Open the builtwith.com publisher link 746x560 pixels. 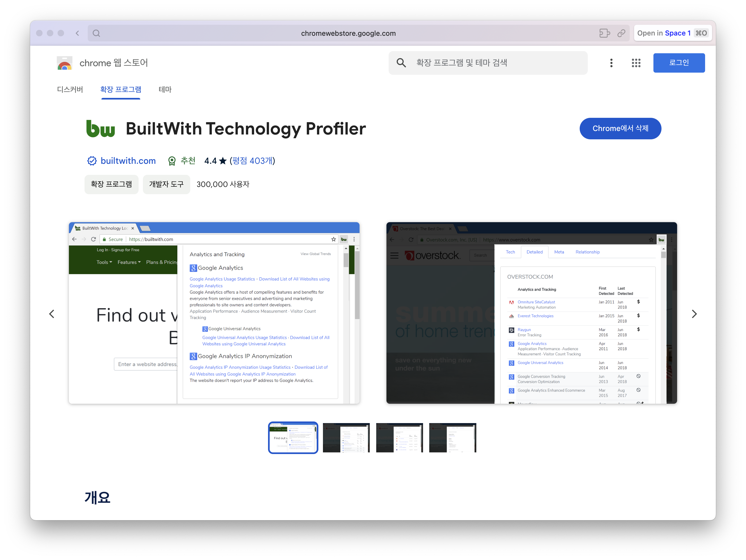coord(128,161)
